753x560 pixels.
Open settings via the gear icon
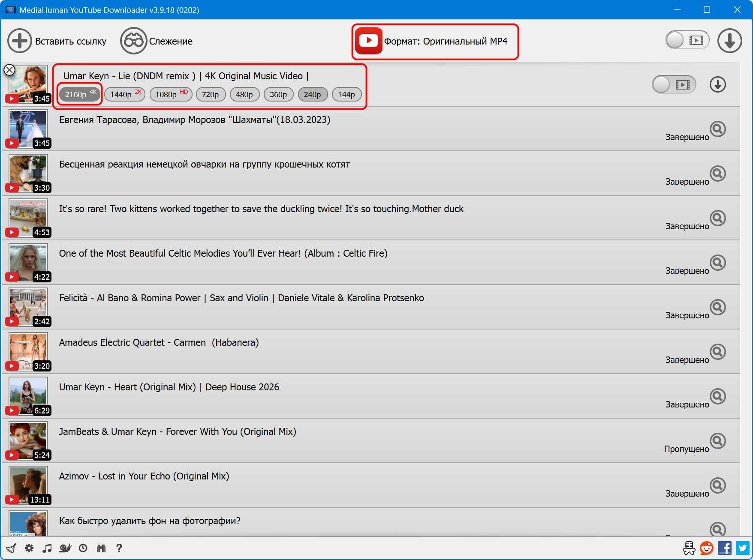29,548
